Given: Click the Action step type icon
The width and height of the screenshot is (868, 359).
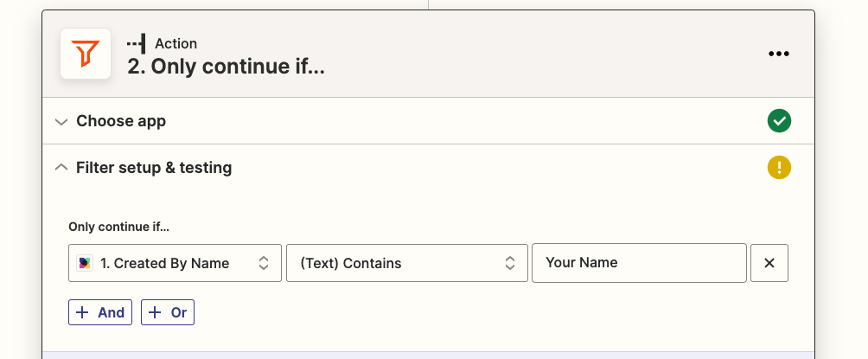Looking at the screenshot, I should 137,43.
